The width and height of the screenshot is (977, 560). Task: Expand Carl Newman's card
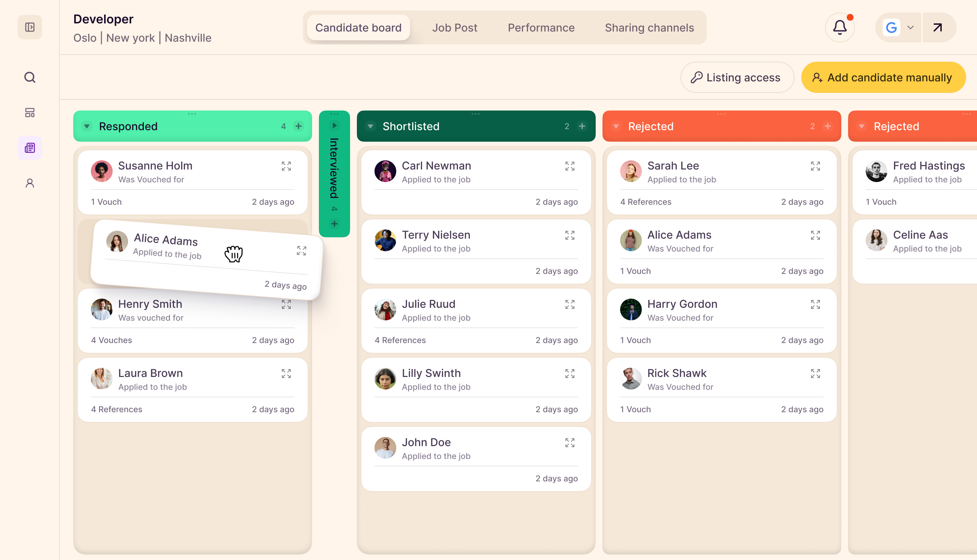[x=570, y=166]
